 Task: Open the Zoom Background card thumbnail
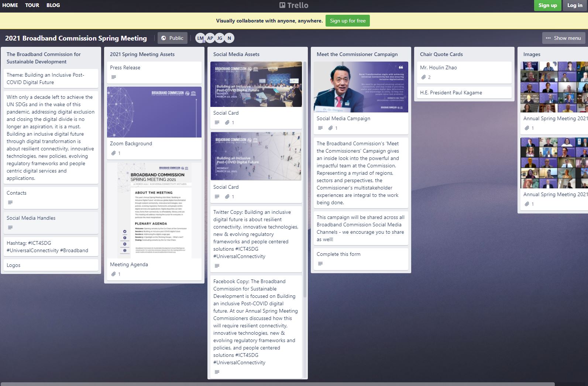154,112
